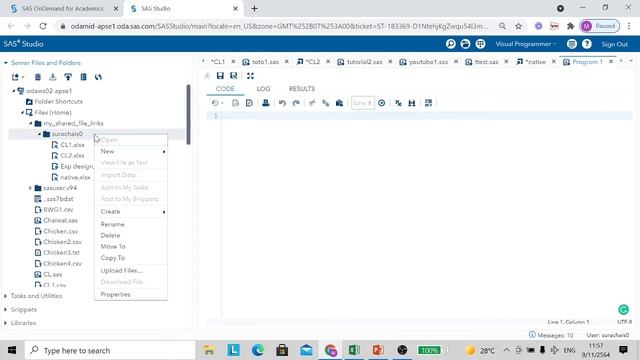Click the Messages: 10 status link
The width and height of the screenshot is (640, 360).
[551, 335]
